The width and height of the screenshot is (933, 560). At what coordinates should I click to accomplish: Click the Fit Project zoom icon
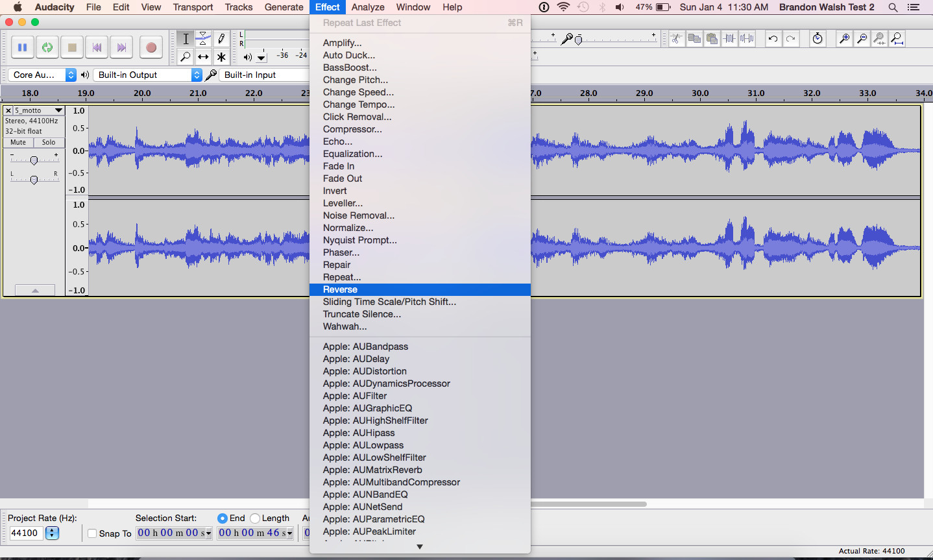click(897, 39)
